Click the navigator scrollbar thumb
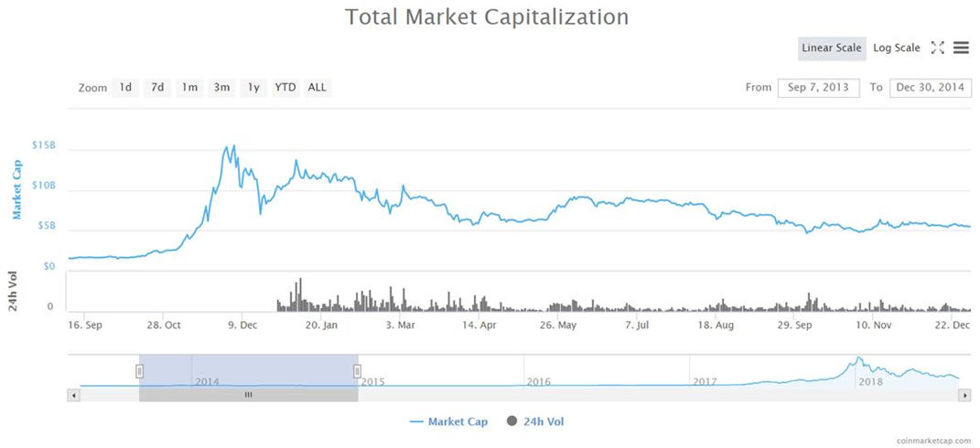The width and height of the screenshot is (980, 448). coord(248,395)
